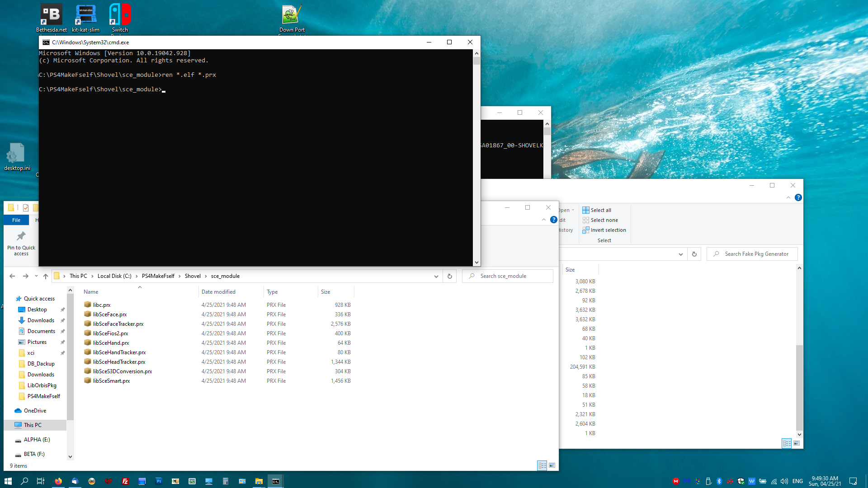Open OneDrive in navigation pane

(x=35, y=411)
